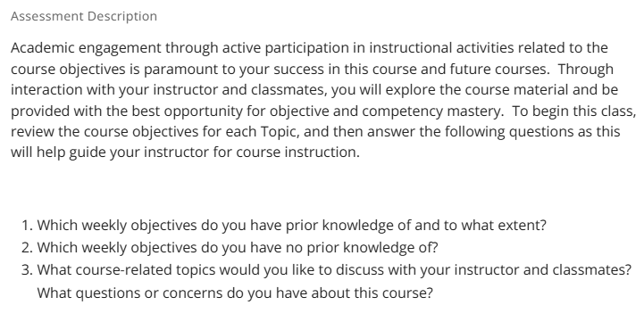Screen dimensions: 644x330
Task: Click the word 'Through' ending the second line
Action: tap(585, 70)
